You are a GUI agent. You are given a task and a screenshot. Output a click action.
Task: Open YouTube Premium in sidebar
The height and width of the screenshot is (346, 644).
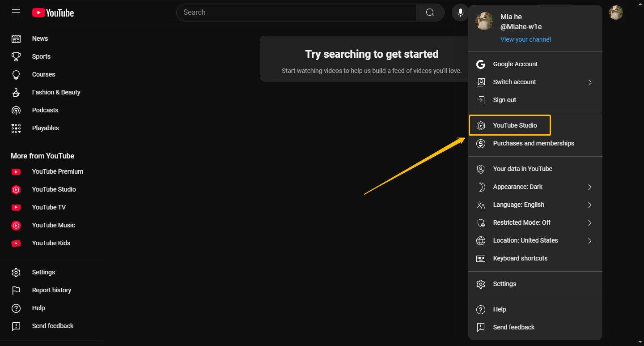point(51,171)
